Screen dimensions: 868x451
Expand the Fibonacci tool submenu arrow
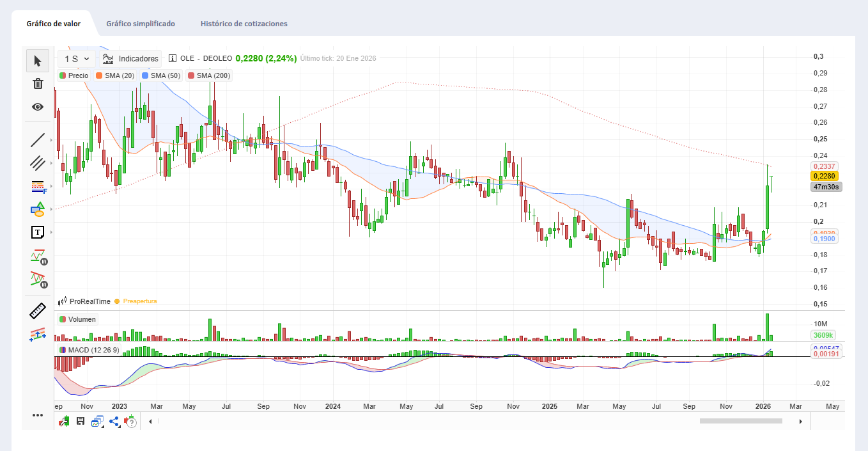pyautogui.click(x=51, y=186)
